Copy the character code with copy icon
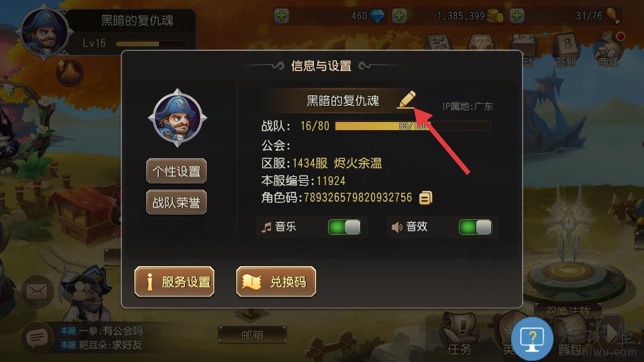This screenshot has width=644, height=362. [425, 198]
